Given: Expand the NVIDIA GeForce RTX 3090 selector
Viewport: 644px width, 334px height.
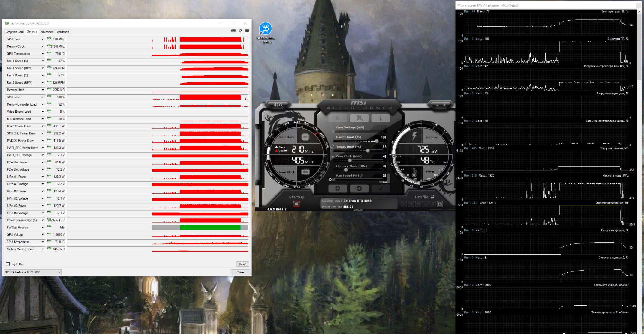Looking at the screenshot, I should [59, 272].
